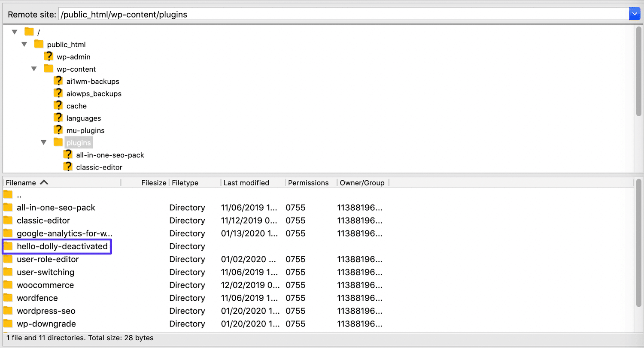
Task: Click the root (/) folder icon
Action: point(29,31)
